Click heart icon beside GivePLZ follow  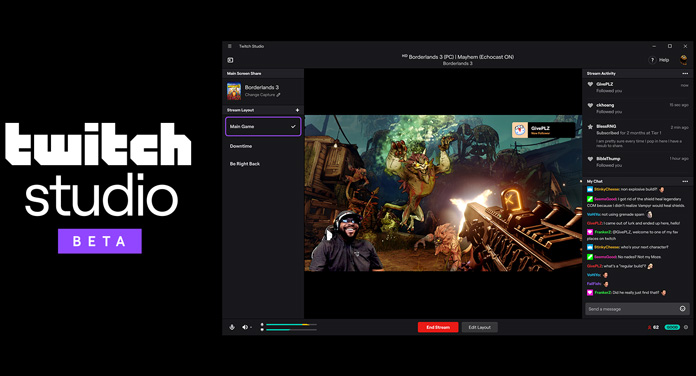(x=590, y=84)
